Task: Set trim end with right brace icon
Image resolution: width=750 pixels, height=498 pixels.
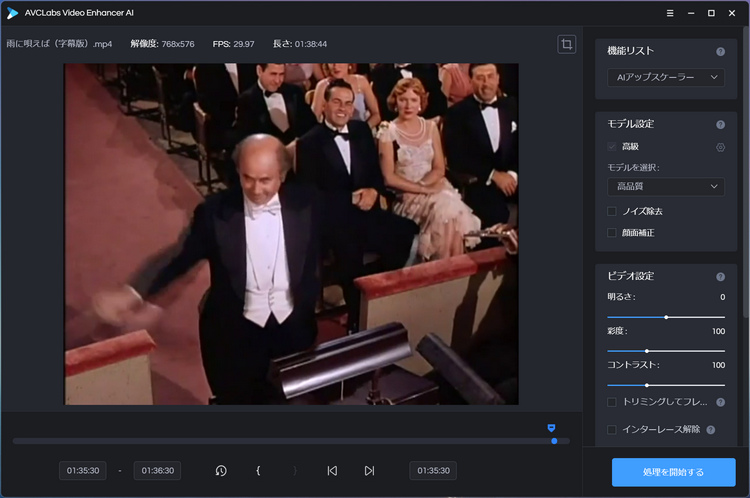Action: (295, 471)
